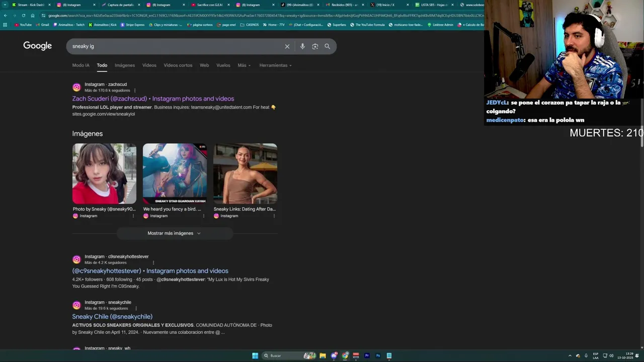Switch to the 'Captura de pantalla' tab

pyautogui.click(x=120, y=5)
